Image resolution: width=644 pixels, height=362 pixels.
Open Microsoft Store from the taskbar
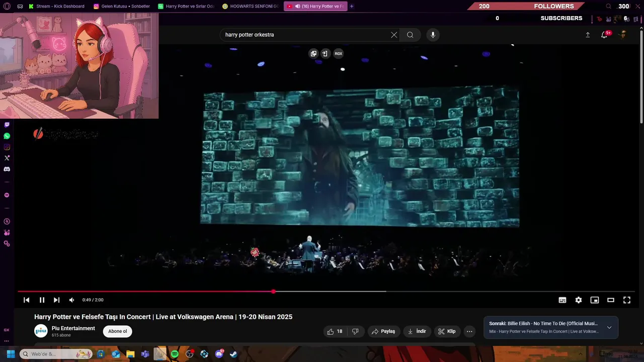[101, 354]
